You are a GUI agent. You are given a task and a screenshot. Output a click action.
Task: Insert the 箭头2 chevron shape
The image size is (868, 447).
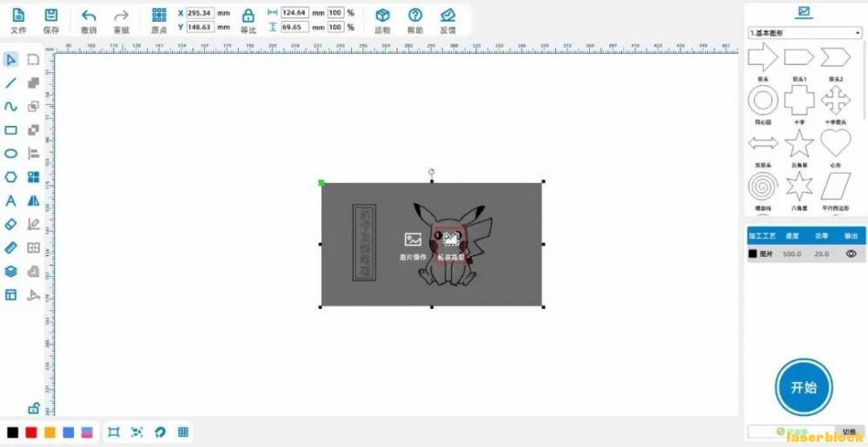click(835, 56)
